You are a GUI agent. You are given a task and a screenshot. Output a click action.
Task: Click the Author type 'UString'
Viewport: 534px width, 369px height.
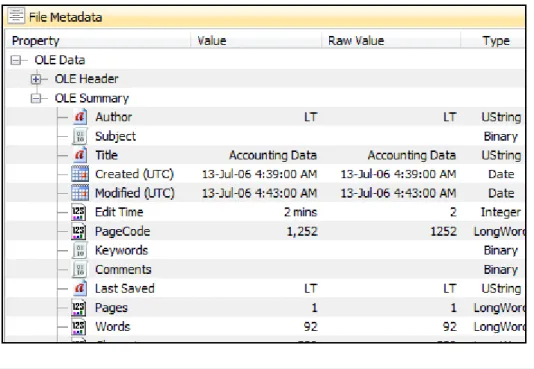(501, 117)
